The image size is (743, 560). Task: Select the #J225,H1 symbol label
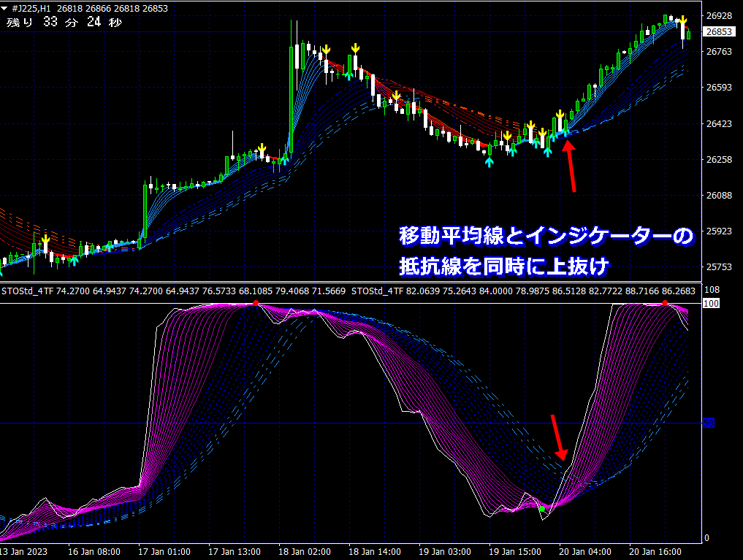tap(31, 8)
